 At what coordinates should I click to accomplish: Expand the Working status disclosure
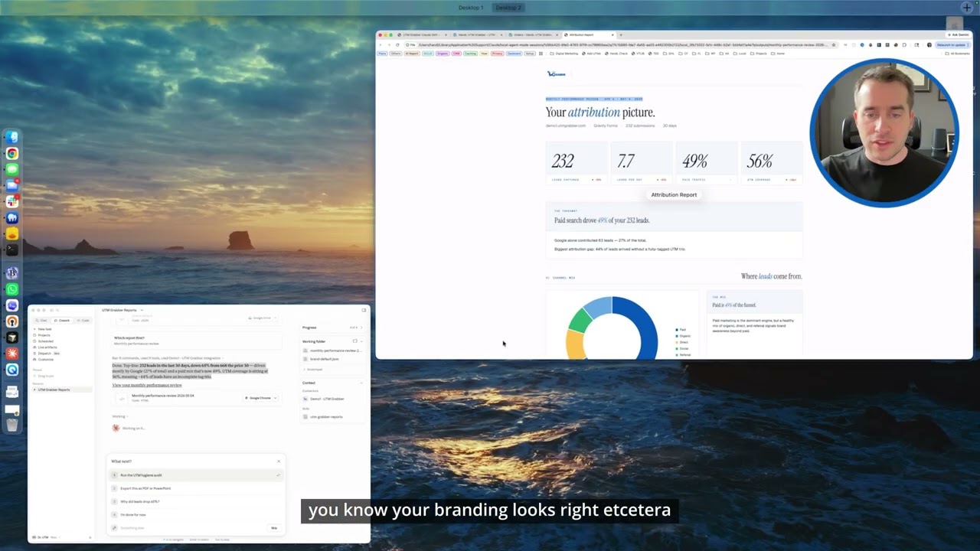click(120, 416)
